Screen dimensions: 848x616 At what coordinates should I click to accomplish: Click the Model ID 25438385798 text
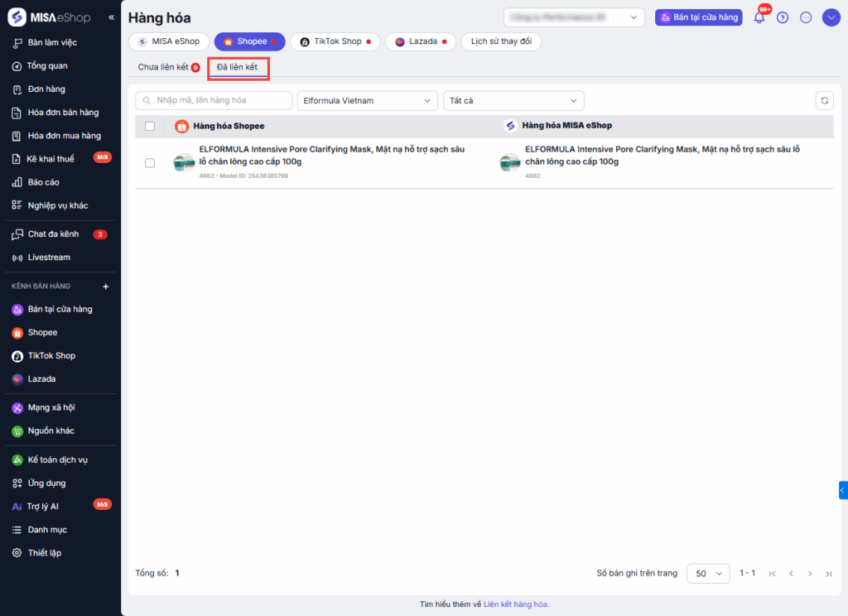coord(253,176)
